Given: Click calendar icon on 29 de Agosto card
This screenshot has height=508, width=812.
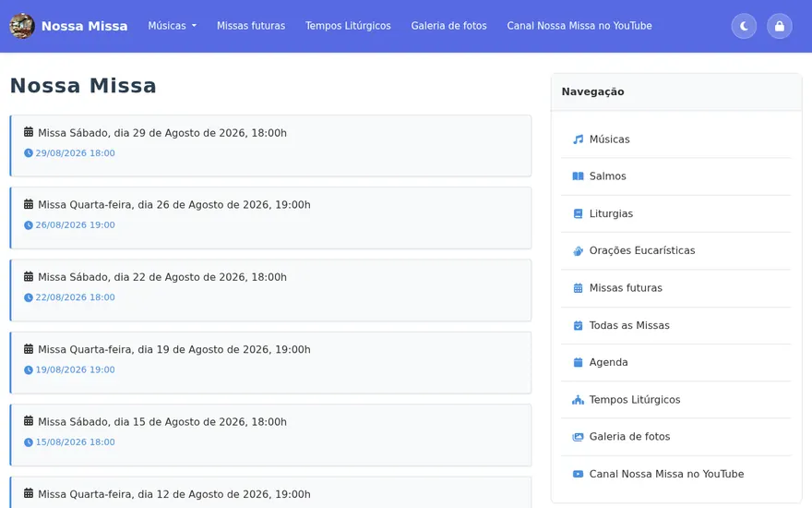Looking at the screenshot, I should [x=29, y=132].
